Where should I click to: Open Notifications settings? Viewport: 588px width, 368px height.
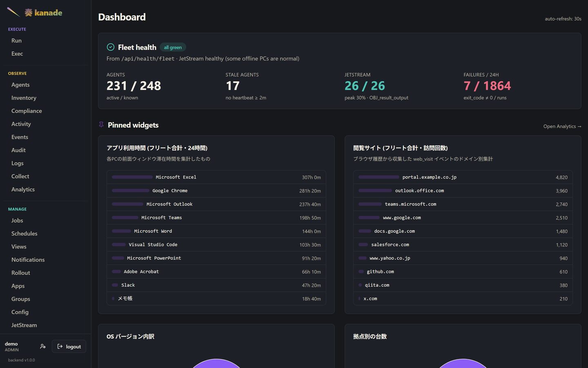(x=46, y=260)
